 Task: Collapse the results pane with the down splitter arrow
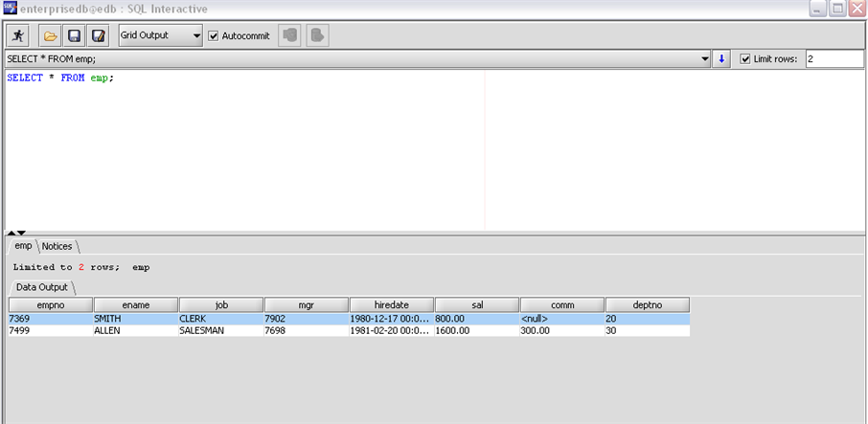coord(21,233)
